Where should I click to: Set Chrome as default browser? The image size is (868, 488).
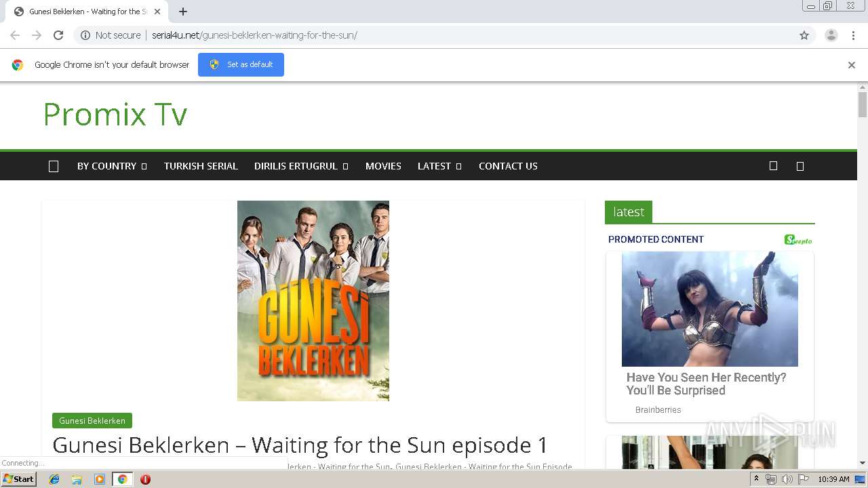241,64
